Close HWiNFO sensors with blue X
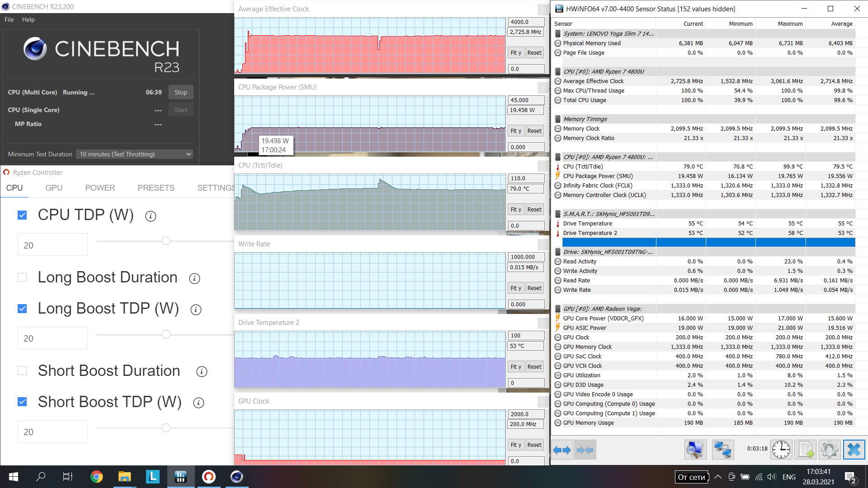The image size is (868, 488). tap(854, 450)
